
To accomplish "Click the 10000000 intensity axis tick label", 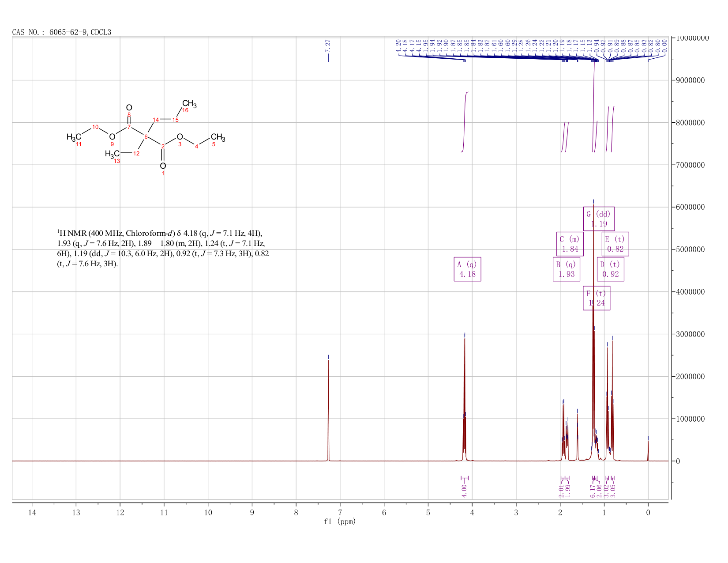I will tap(690, 38).
